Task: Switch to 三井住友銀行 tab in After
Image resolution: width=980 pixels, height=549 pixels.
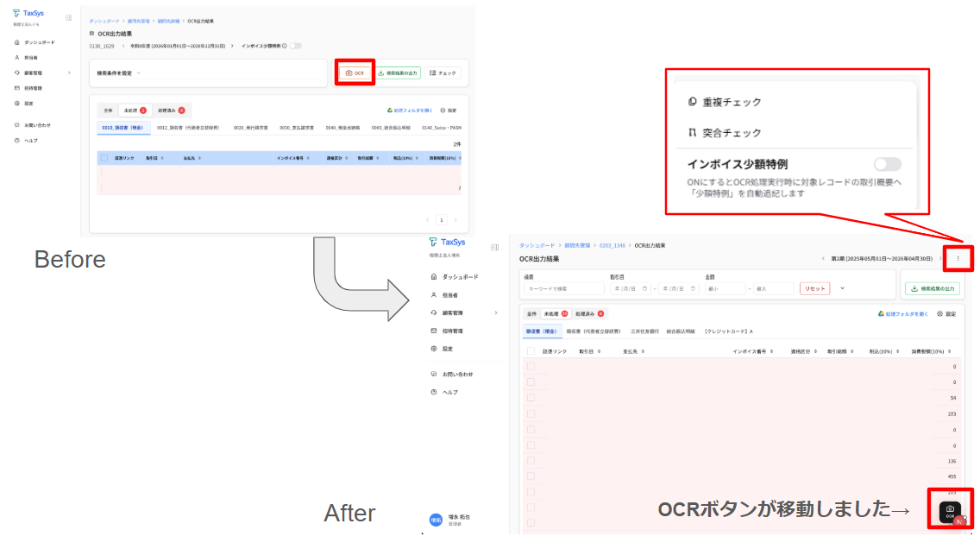Action: [x=644, y=331]
